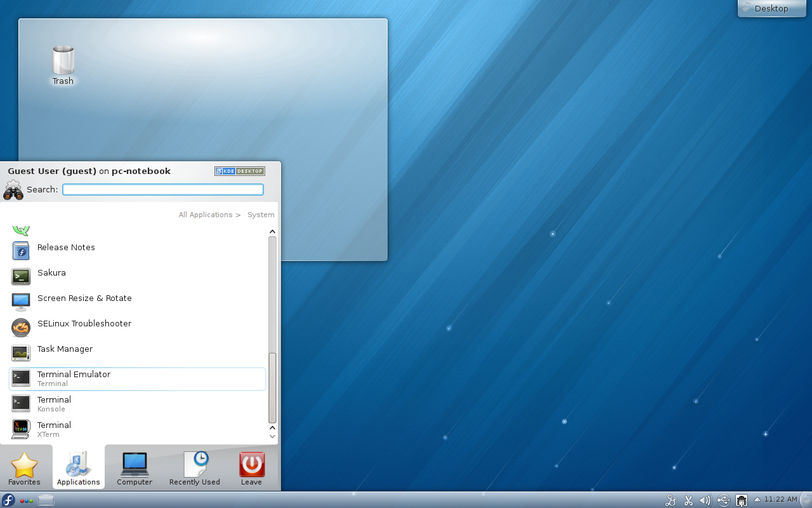Open the XTerm Terminal entry
The image size is (812, 508).
pos(138,429)
